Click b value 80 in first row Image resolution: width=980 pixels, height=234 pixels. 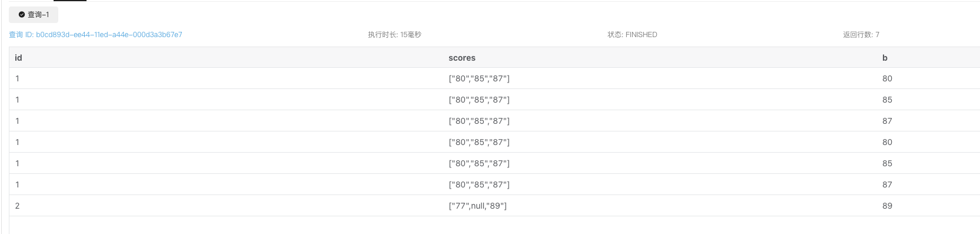[x=887, y=78]
